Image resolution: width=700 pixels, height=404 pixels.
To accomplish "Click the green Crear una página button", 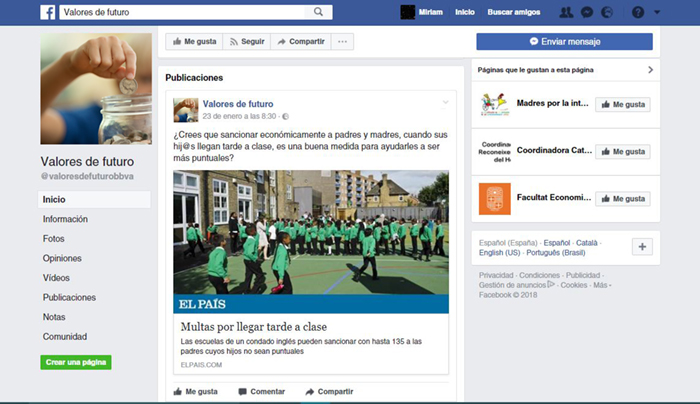I will (76, 362).
